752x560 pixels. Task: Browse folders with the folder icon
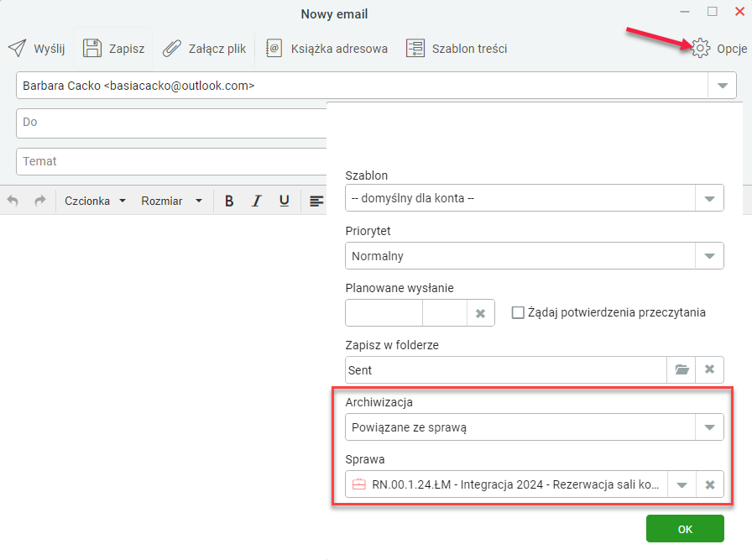(x=681, y=369)
